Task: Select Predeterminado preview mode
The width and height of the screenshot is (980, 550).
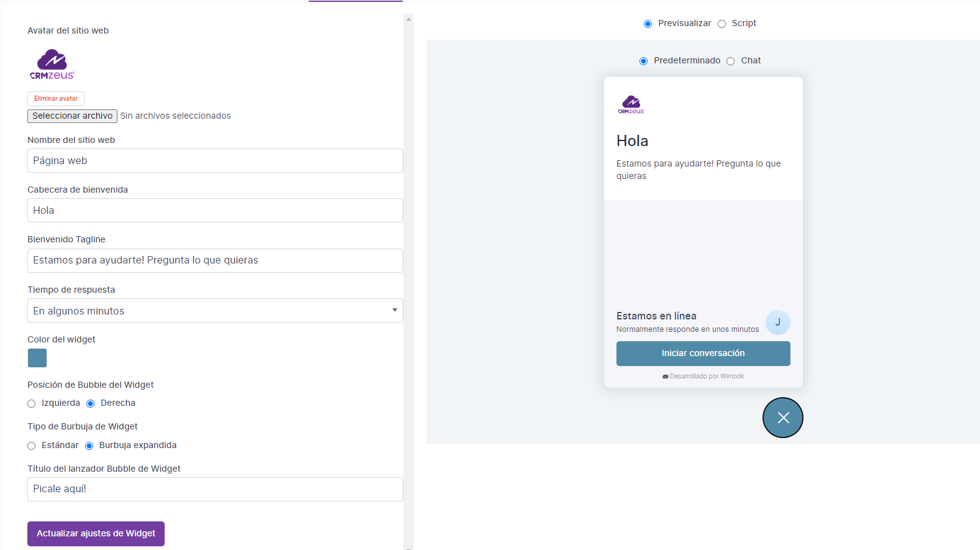Action: [643, 62]
